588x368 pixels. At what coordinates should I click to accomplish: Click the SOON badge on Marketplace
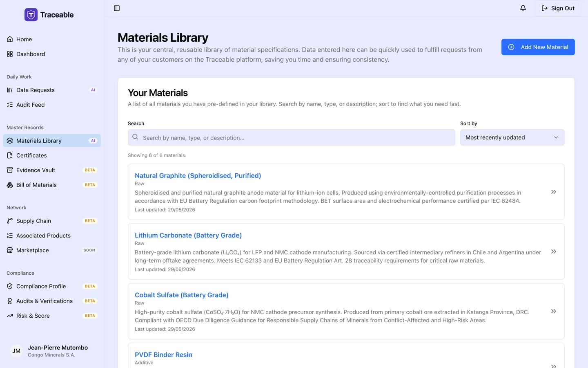[89, 250]
